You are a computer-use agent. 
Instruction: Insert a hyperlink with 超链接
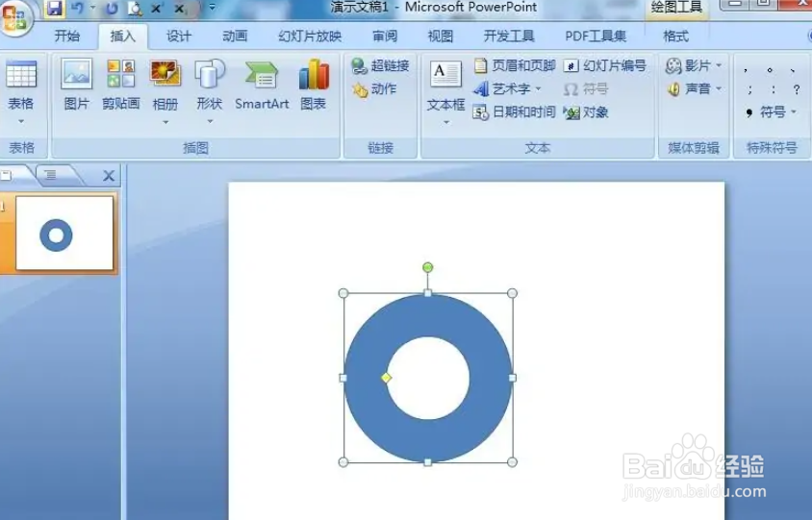(381, 65)
